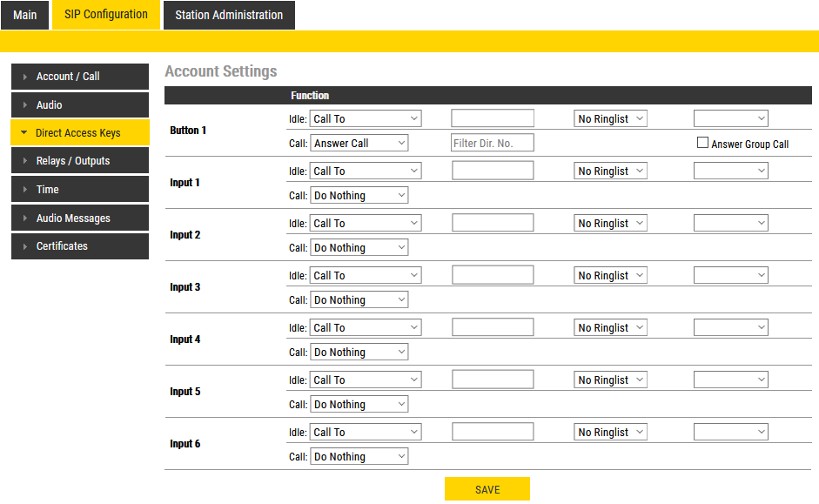The width and height of the screenshot is (819, 504).
Task: Enable the Answer Group Call checkbox
Action: tap(703, 143)
